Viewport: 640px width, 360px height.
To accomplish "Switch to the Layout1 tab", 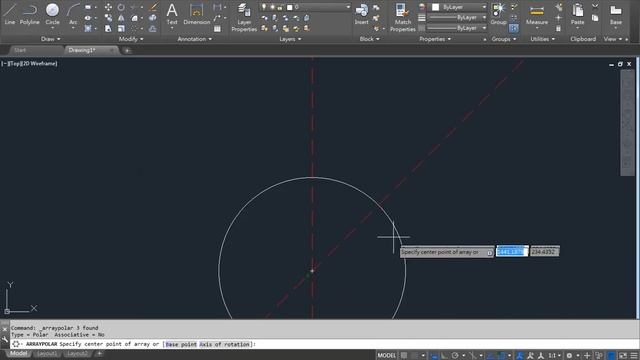I will coord(47,353).
